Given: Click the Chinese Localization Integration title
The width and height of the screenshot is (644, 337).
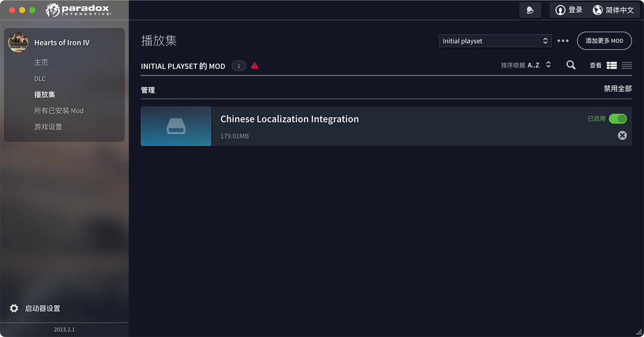Looking at the screenshot, I should [289, 119].
